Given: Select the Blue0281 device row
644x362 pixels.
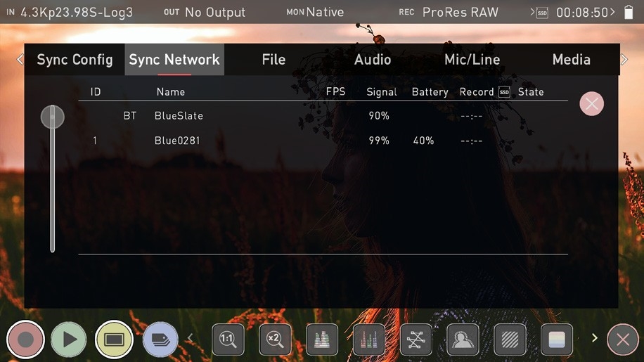Looking at the screenshot, I should (323, 141).
